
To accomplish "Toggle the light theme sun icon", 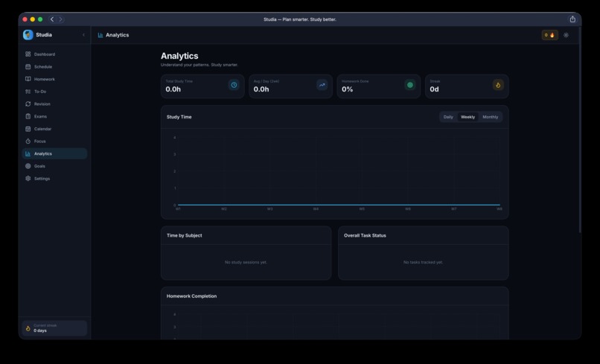I will coord(566,35).
